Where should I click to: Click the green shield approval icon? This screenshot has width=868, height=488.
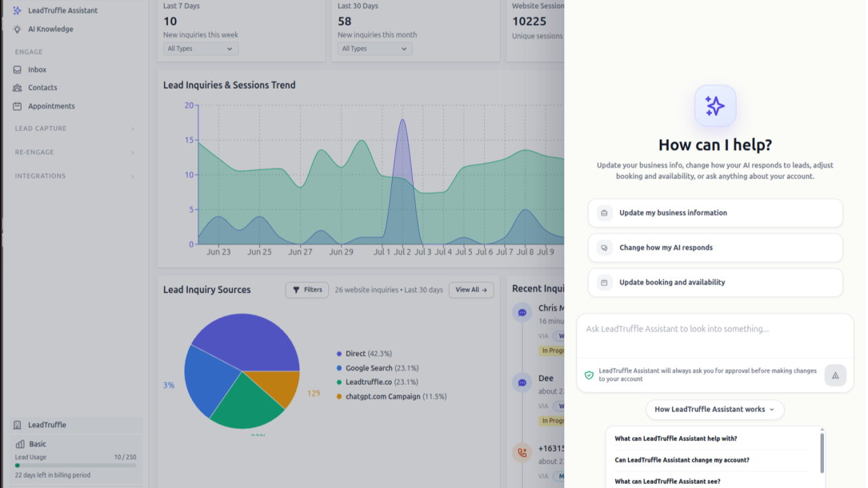click(x=589, y=375)
